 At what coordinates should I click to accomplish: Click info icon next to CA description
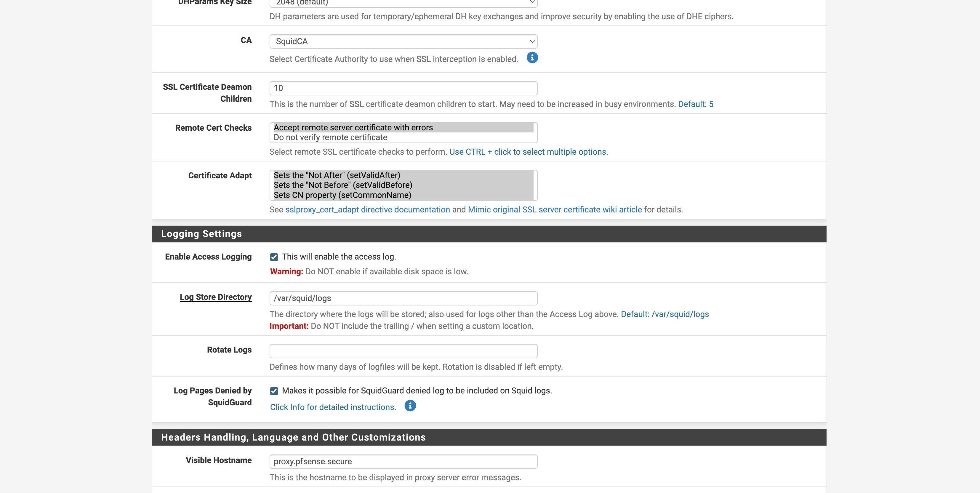(532, 58)
